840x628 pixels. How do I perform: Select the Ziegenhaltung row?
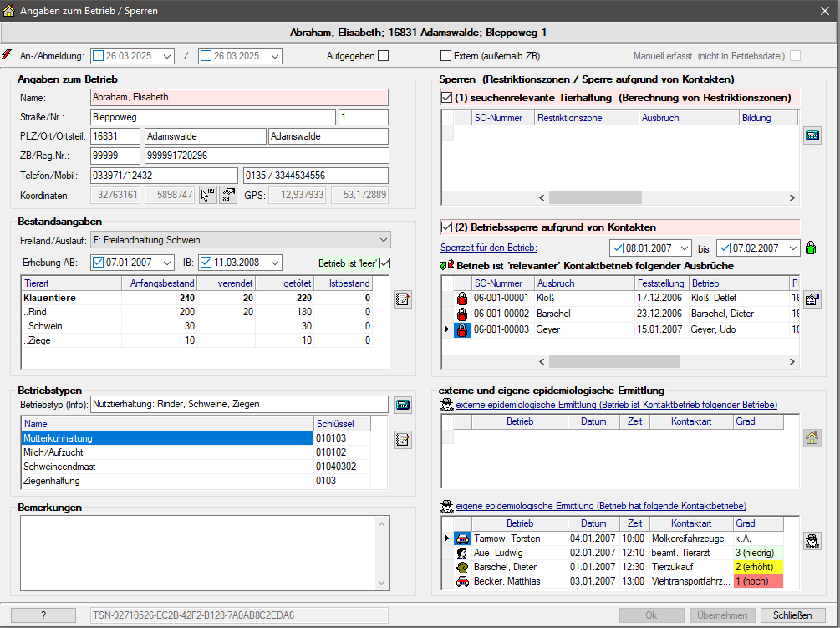coord(196,481)
